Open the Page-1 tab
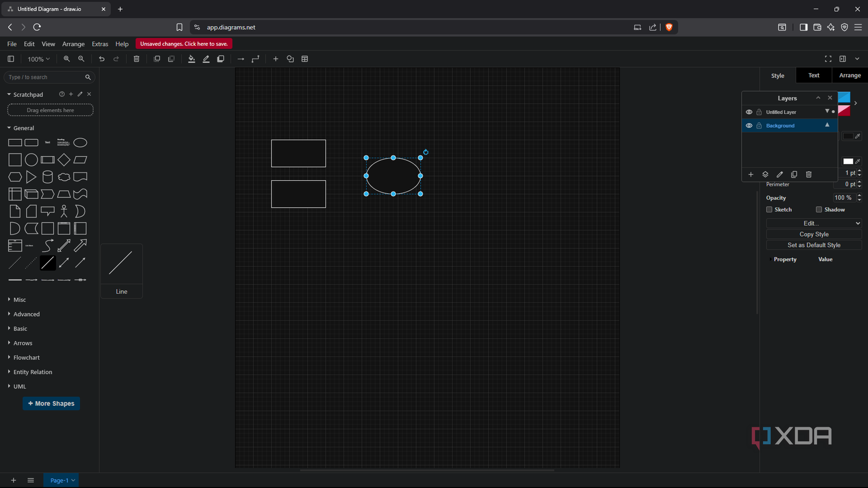 coord(62,480)
